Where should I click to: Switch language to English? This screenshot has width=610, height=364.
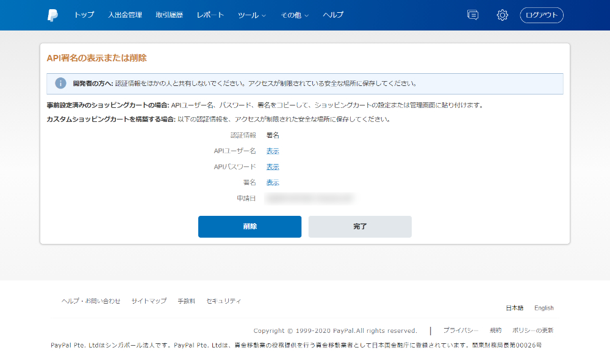pos(544,308)
